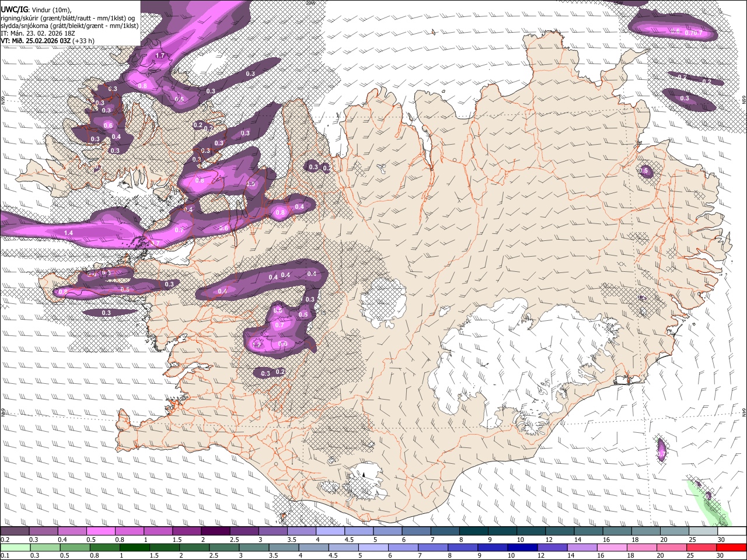Click the pale lavender 4.5–5 swatch in upper legend row
Screen dimensions: 747x560
coord(359,531)
